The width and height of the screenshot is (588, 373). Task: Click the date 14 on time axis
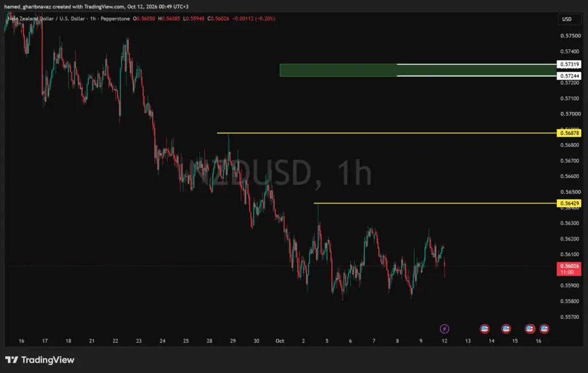[x=492, y=341]
